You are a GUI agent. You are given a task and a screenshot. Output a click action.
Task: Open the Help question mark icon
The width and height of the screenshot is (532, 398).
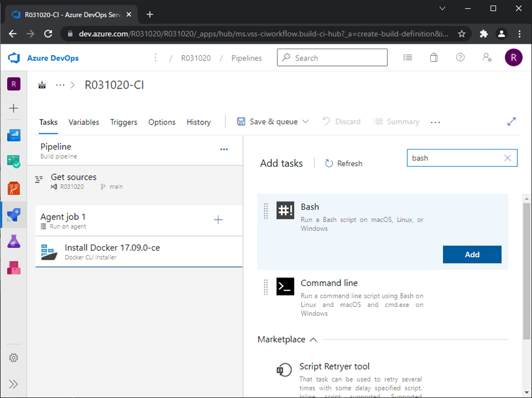click(460, 57)
